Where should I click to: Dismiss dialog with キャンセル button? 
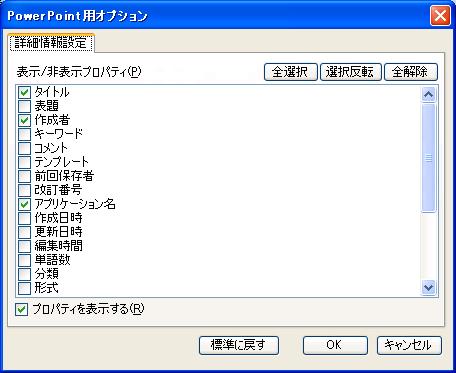409,345
